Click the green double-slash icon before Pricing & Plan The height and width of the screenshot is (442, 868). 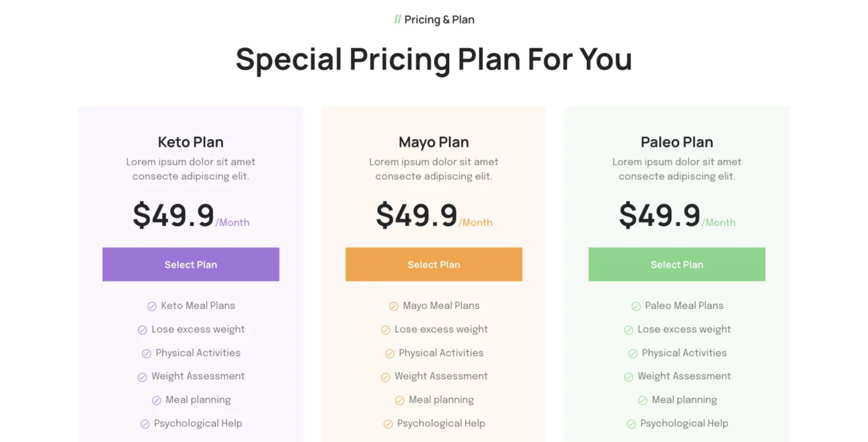(x=397, y=19)
